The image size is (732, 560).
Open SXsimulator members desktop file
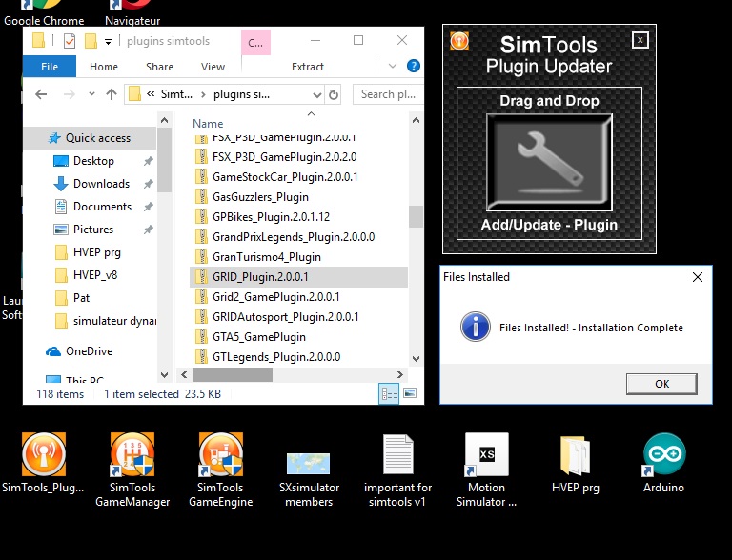point(309,480)
